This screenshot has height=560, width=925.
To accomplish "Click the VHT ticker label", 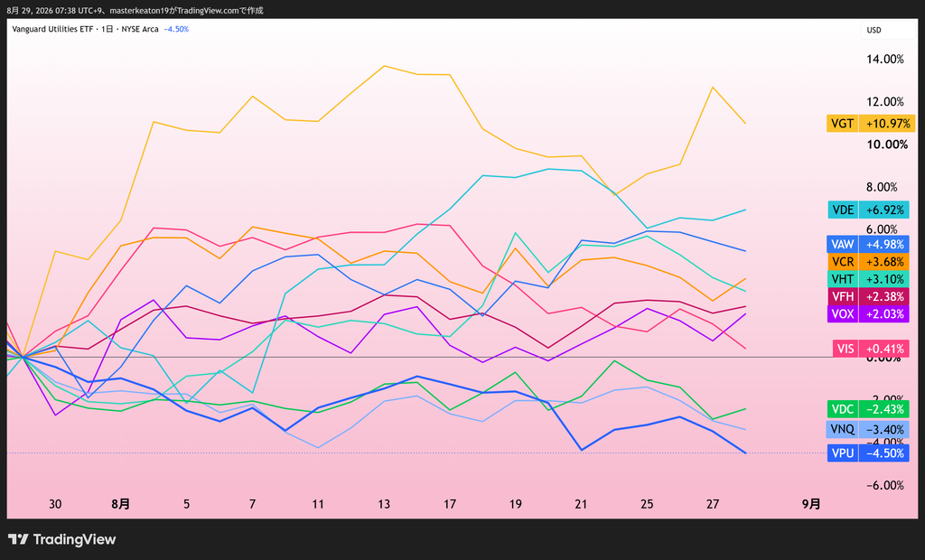I will pos(843,279).
